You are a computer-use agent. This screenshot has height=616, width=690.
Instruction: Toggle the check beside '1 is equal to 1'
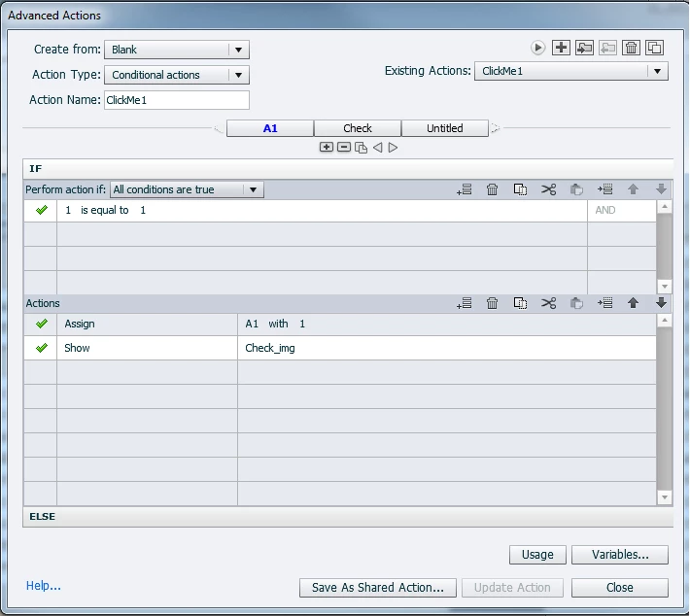pos(42,210)
